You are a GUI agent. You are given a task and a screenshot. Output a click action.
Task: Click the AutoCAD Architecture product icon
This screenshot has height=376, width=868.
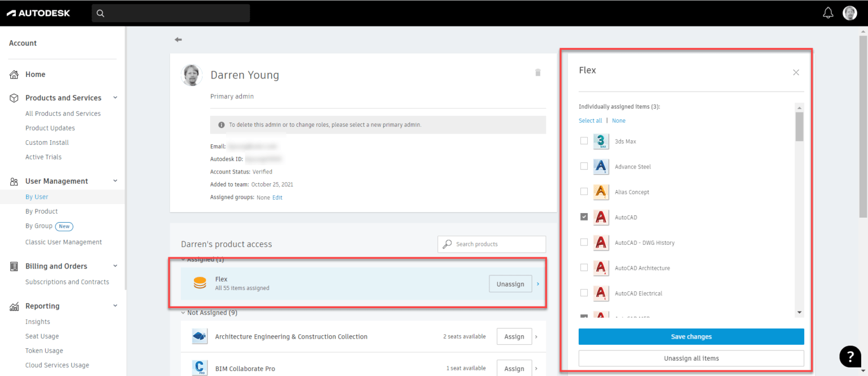point(601,268)
